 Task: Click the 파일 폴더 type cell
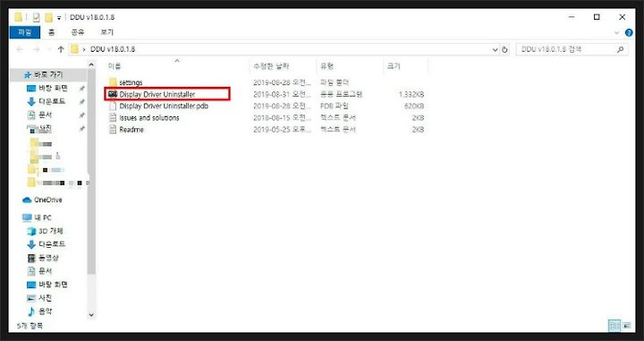click(x=335, y=82)
